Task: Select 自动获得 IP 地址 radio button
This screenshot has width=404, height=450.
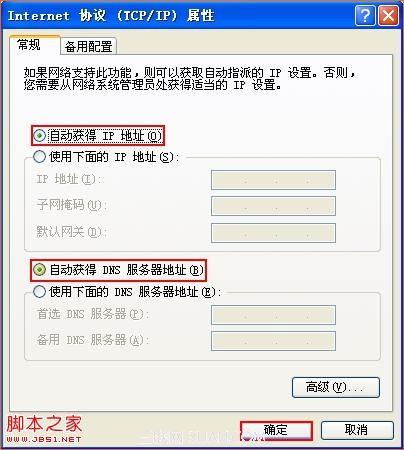Action: pos(40,136)
